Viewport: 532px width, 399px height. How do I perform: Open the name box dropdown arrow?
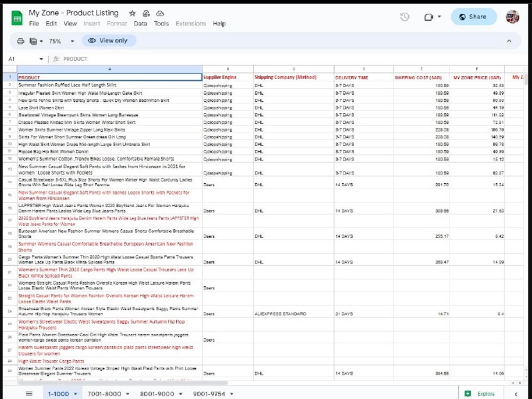click(41, 59)
